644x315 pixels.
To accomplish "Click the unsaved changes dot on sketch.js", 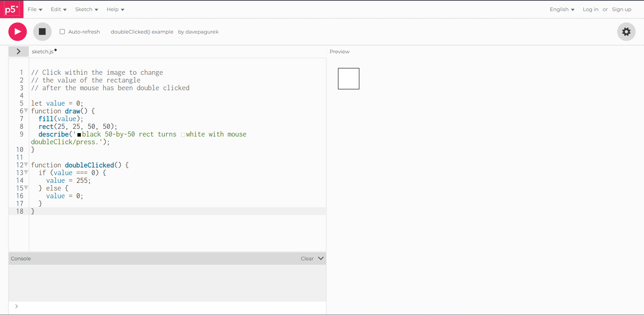I will tap(56, 50).
